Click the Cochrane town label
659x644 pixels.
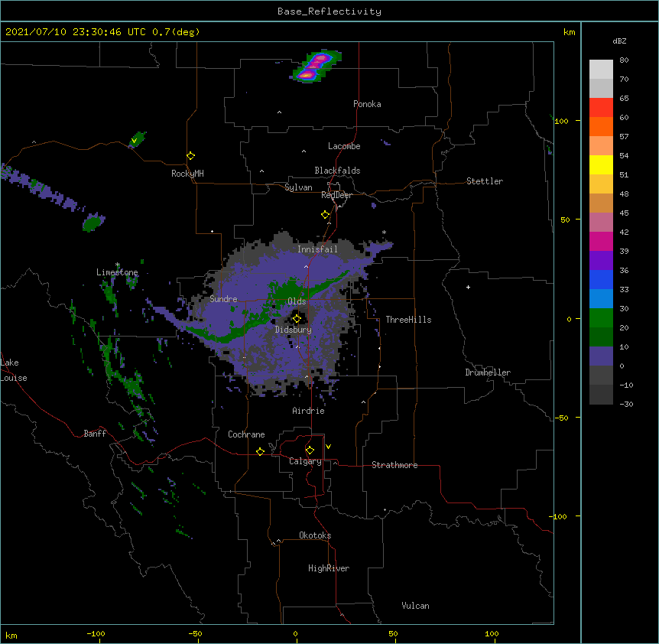[246, 434]
